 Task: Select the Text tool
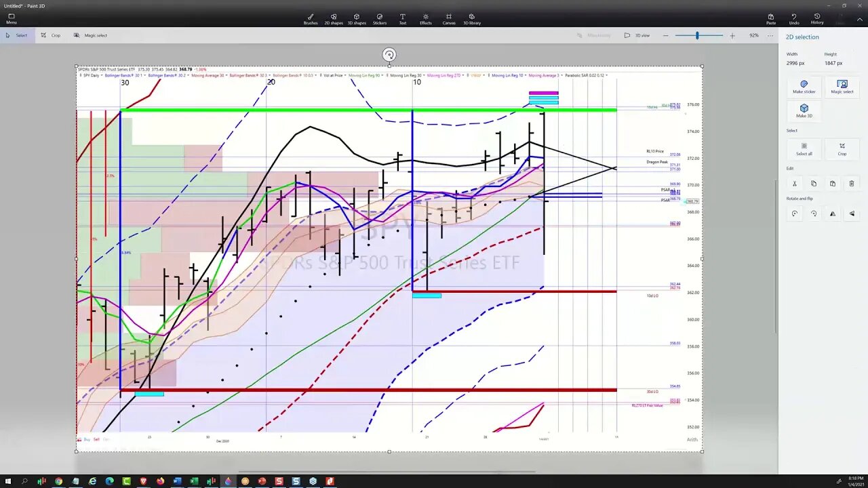[x=403, y=19]
